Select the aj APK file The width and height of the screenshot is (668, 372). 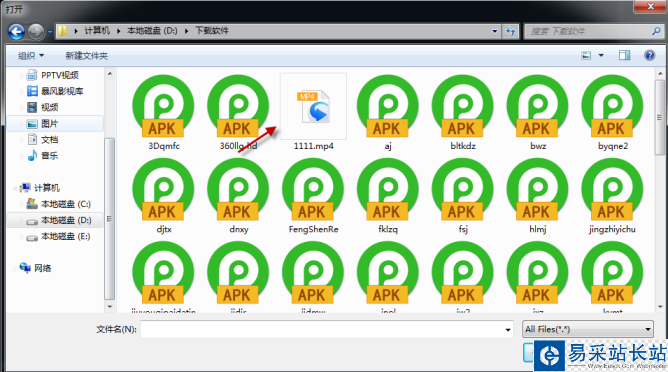click(388, 113)
